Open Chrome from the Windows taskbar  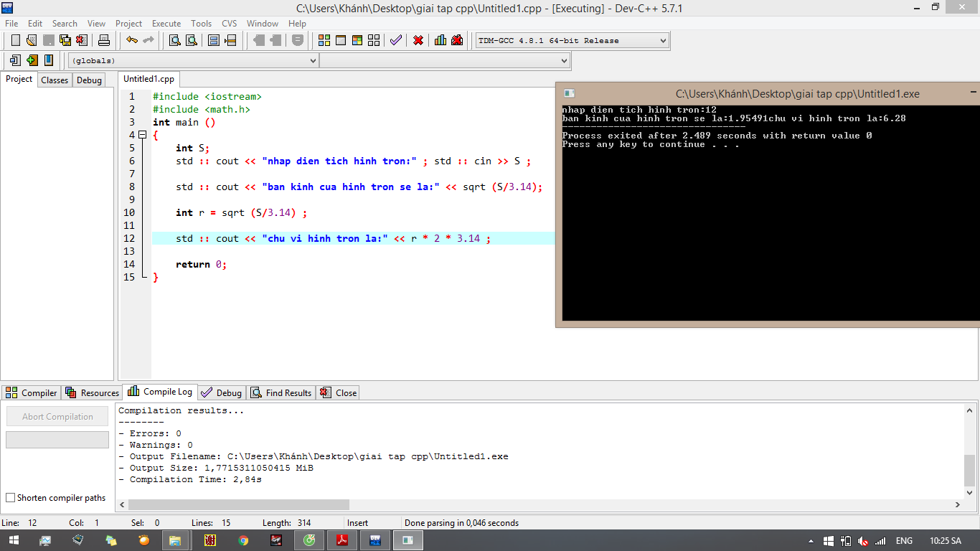click(x=243, y=540)
